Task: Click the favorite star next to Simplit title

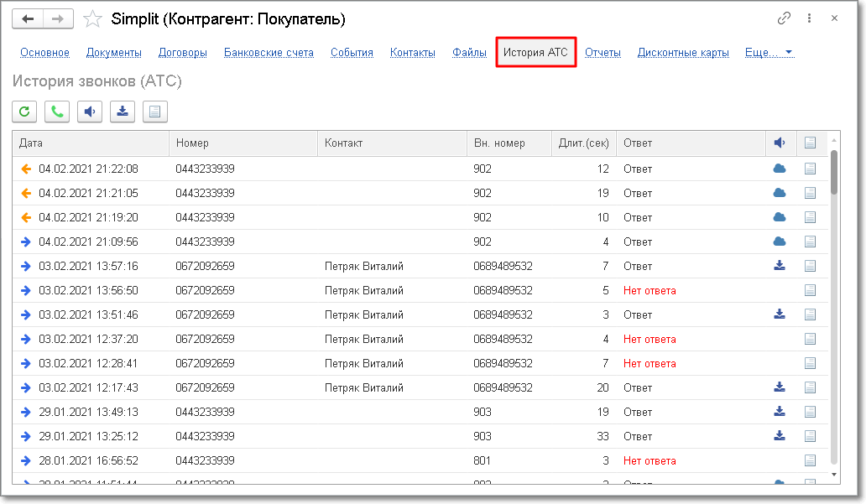Action: pos(93,18)
